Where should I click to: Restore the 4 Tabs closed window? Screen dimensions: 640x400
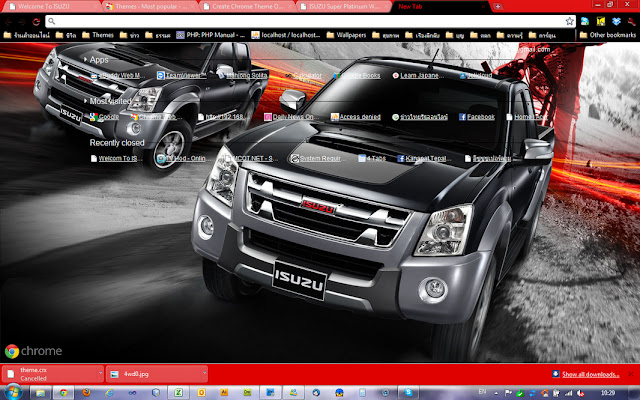[x=372, y=158]
